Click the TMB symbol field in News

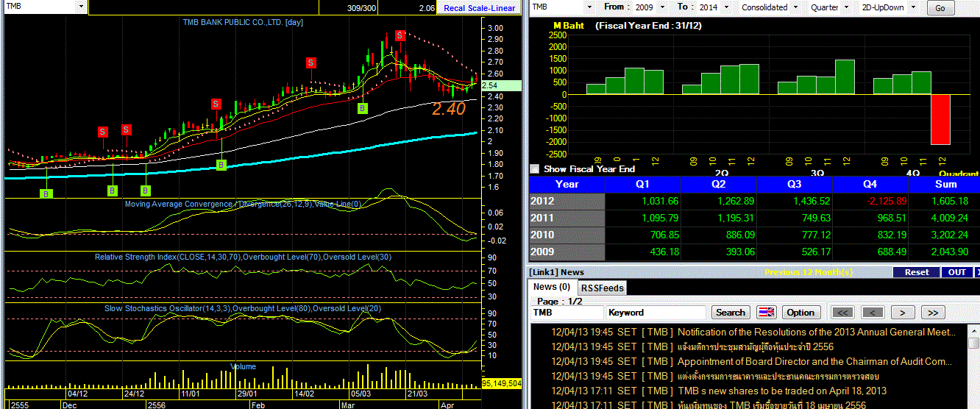point(566,313)
